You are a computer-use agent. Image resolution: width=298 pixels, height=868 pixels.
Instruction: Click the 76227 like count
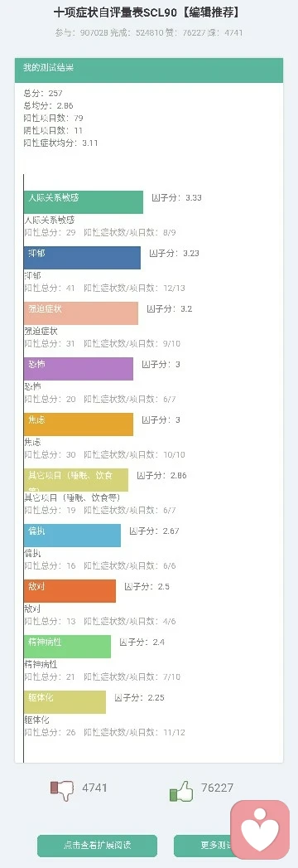click(217, 788)
